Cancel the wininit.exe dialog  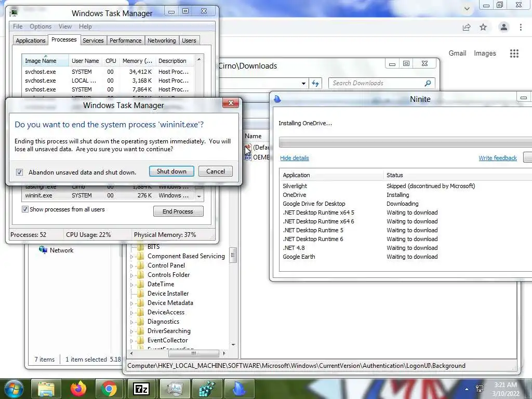coord(216,171)
